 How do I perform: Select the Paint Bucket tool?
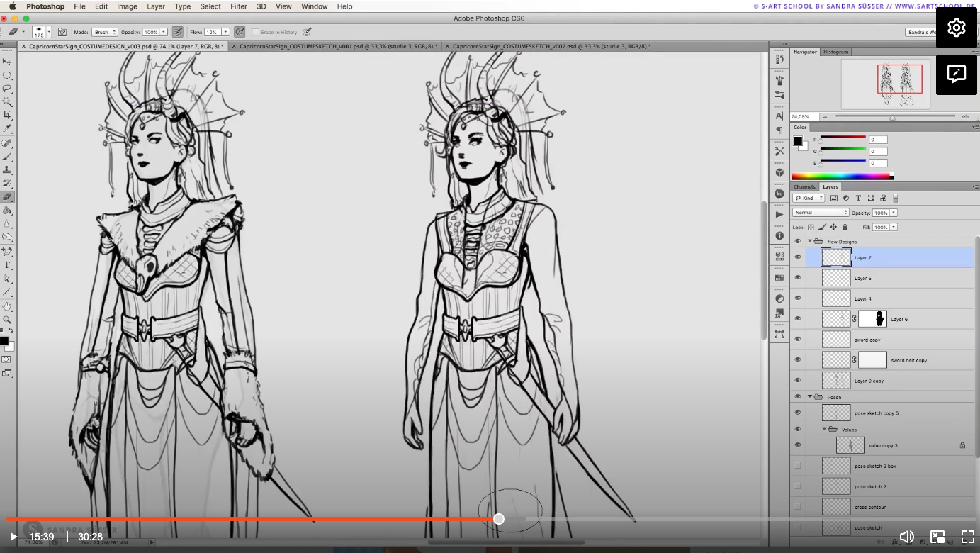pos(7,211)
